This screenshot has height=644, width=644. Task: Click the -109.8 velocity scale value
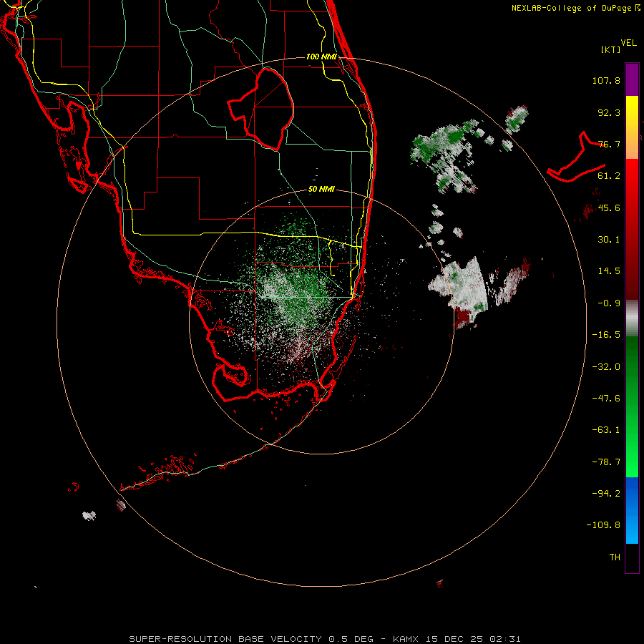click(603, 525)
